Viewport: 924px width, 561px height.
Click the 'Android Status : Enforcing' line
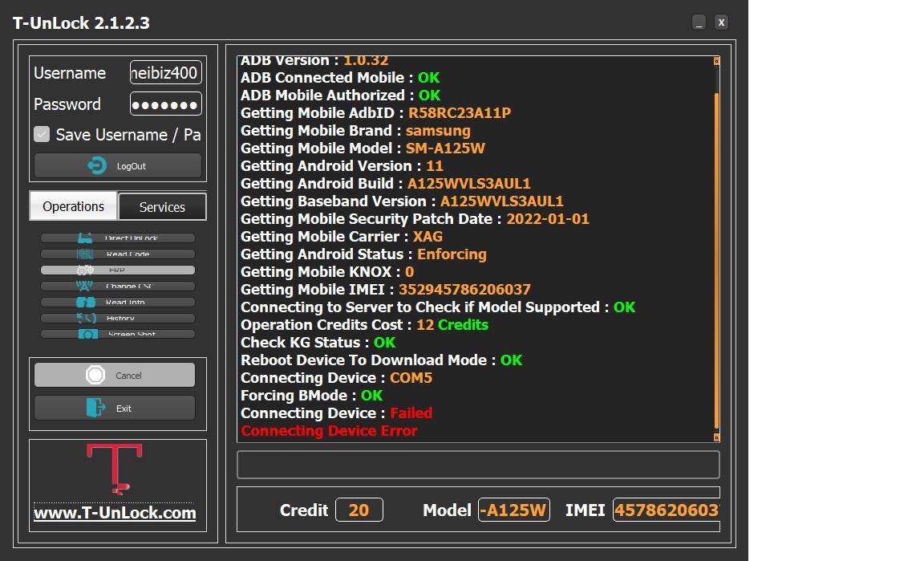(363, 254)
